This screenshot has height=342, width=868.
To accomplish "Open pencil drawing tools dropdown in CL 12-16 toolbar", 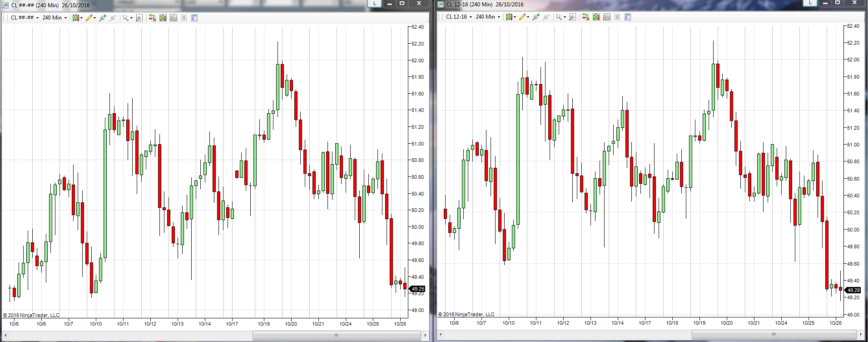I will click(524, 17).
